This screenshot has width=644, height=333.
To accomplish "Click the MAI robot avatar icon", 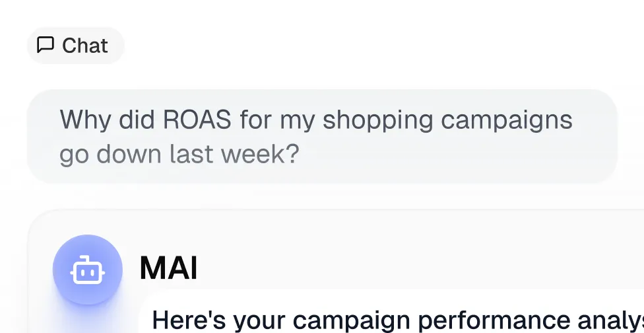I will pyautogui.click(x=87, y=270).
